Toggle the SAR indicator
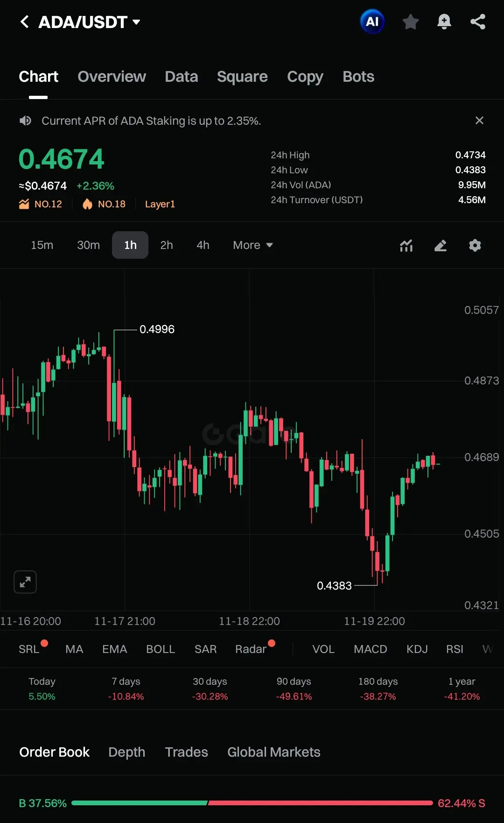This screenshot has height=823, width=504. click(205, 649)
